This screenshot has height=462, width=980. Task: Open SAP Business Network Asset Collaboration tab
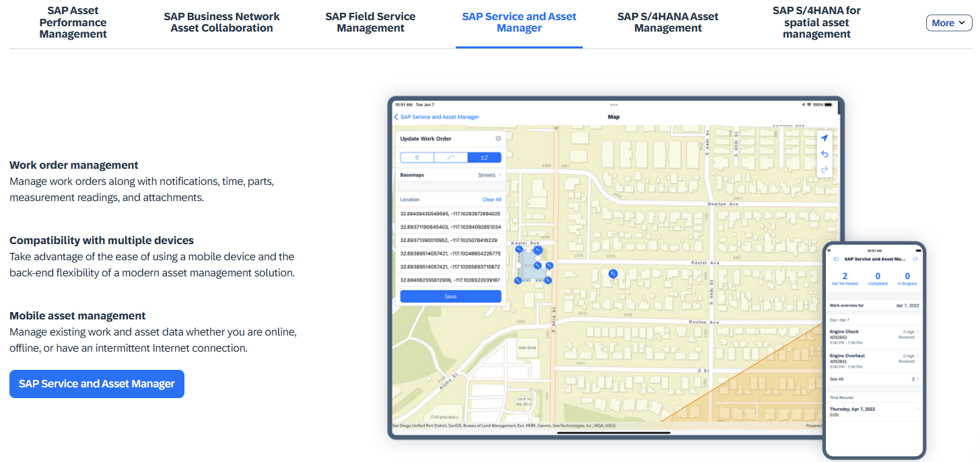pos(222,22)
